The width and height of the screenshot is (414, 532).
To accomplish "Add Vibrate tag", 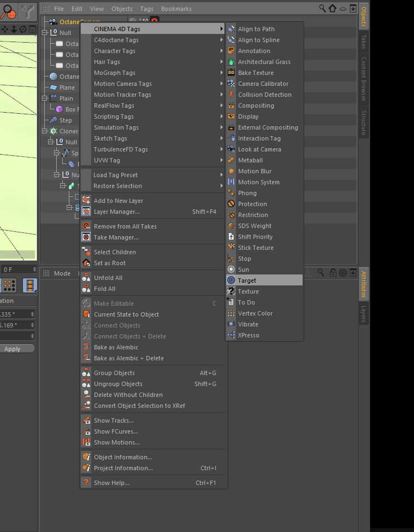I will pyautogui.click(x=264, y=324).
